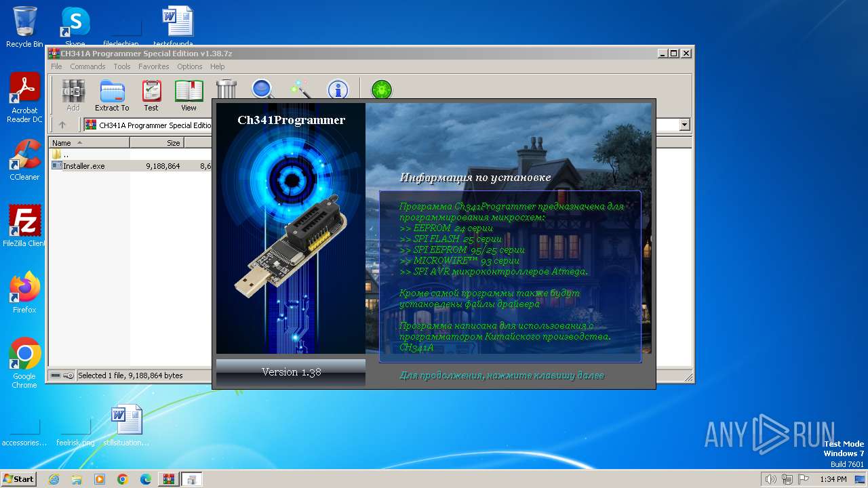Select the Installer.exe file row
868x488 pixels.
click(x=132, y=165)
